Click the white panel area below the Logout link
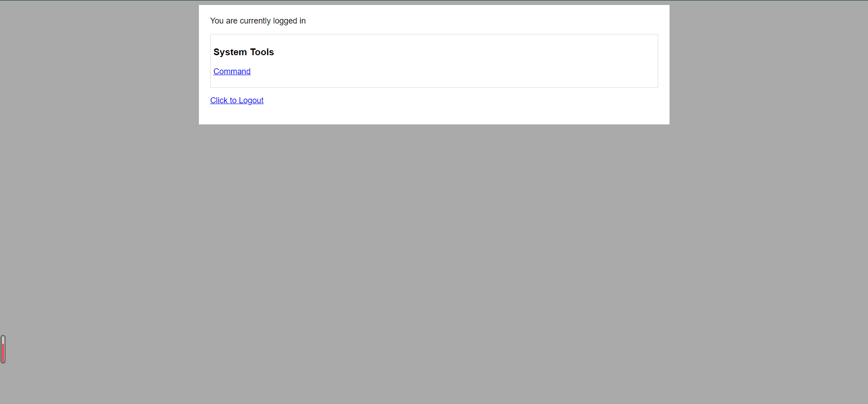 (434, 115)
